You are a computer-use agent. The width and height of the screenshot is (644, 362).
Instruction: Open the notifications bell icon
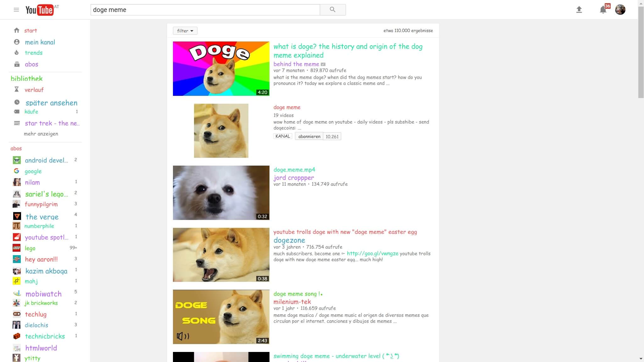pyautogui.click(x=603, y=10)
